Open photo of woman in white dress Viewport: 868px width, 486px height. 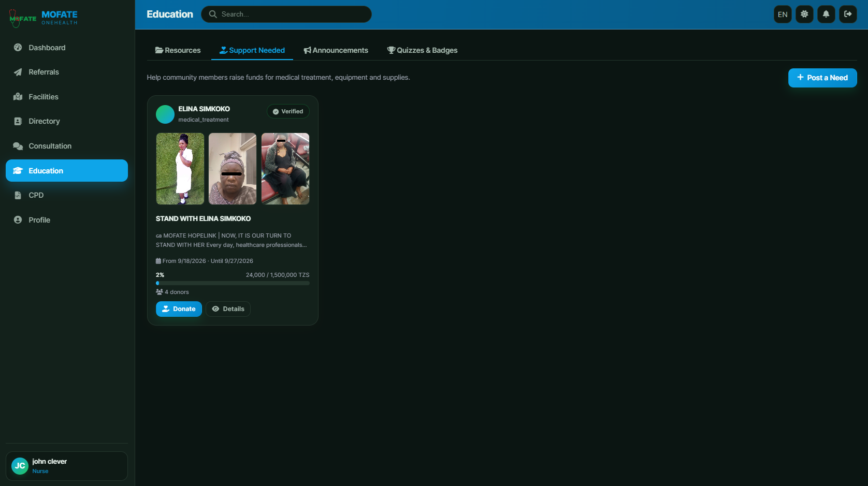(x=180, y=169)
